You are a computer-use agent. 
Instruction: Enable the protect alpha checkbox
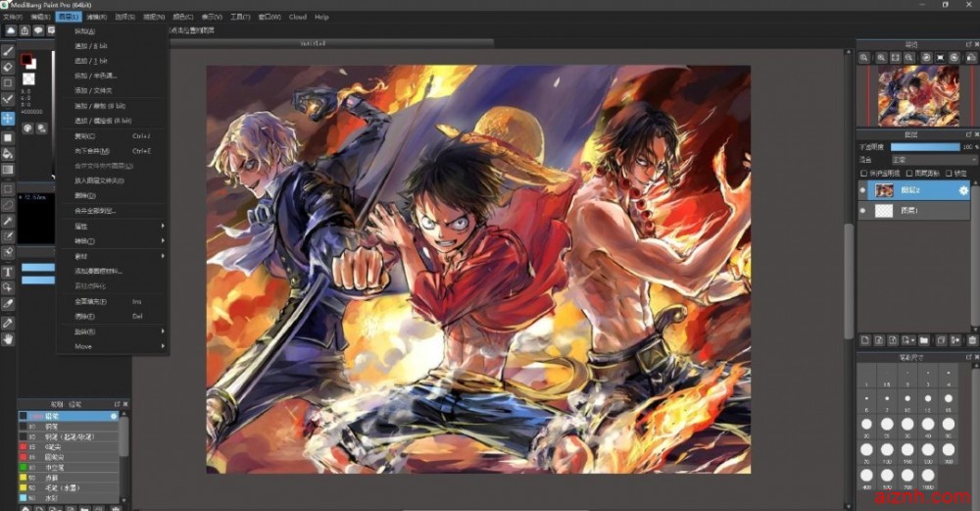pos(861,174)
